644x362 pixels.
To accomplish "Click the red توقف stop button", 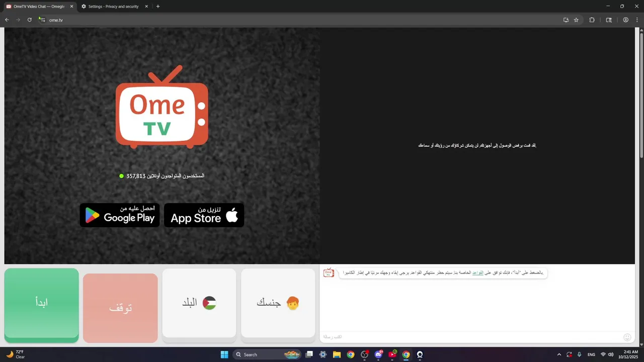I will pos(120,308).
